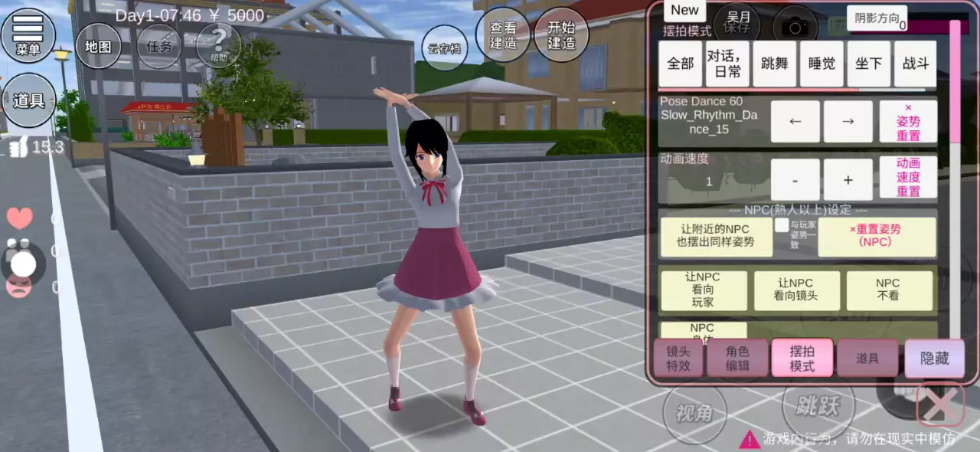Decrease animation speed with minus button

795,180
